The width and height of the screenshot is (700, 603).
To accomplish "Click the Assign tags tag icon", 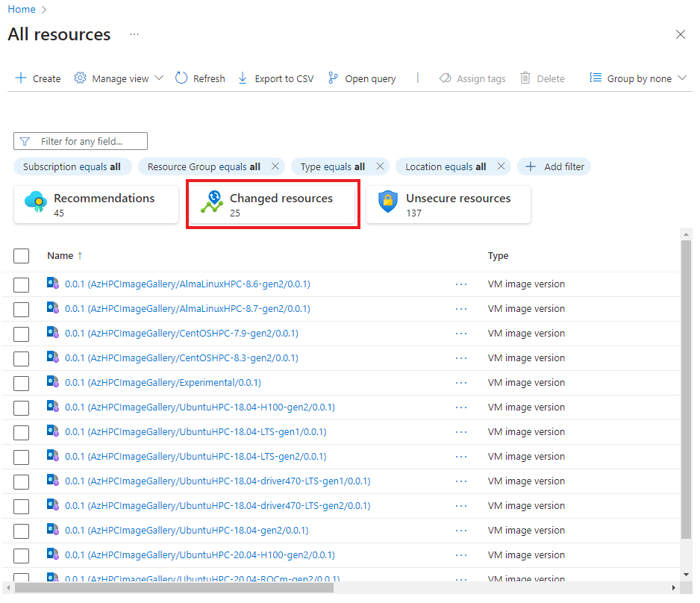I will pos(445,78).
